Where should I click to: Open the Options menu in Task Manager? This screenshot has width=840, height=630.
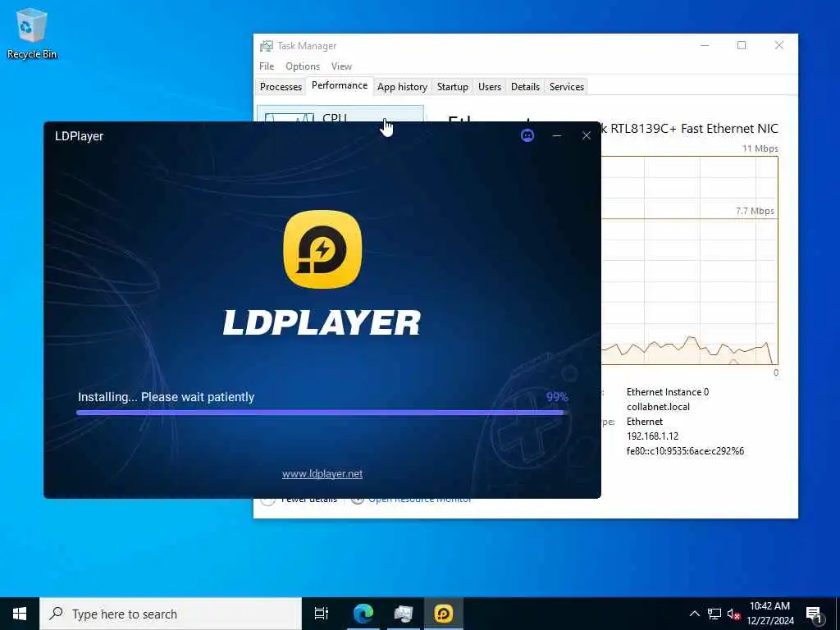click(302, 66)
